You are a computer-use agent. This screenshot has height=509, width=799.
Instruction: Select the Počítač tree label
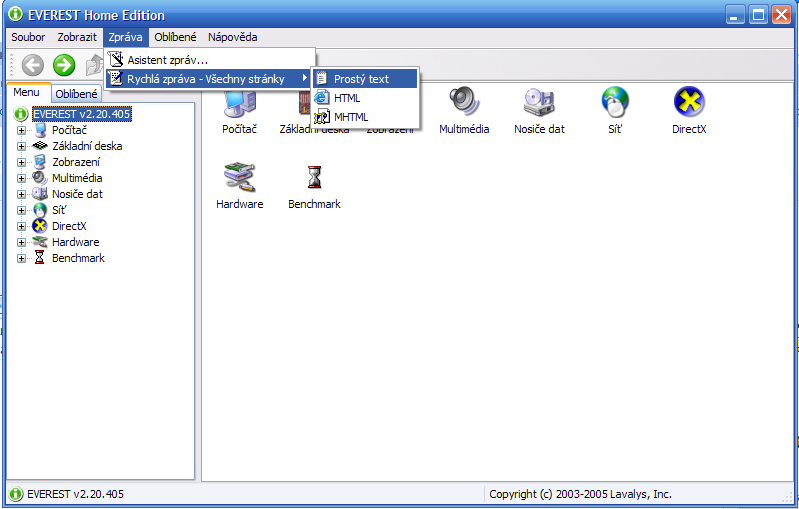[69, 130]
